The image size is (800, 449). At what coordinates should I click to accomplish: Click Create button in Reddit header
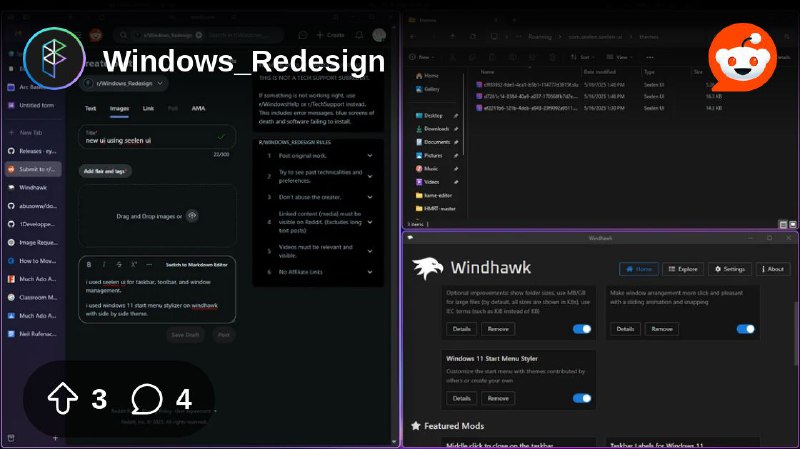[x=331, y=35]
